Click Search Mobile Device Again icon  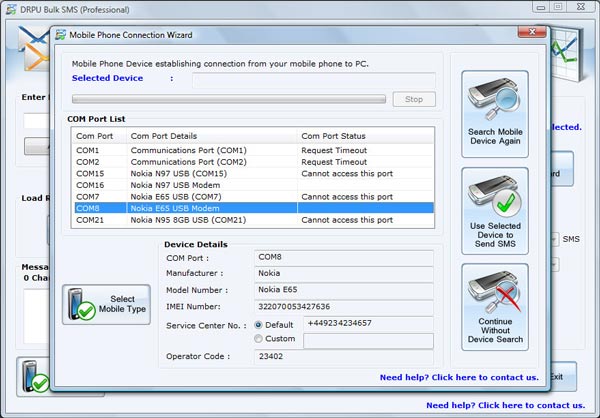pos(495,102)
